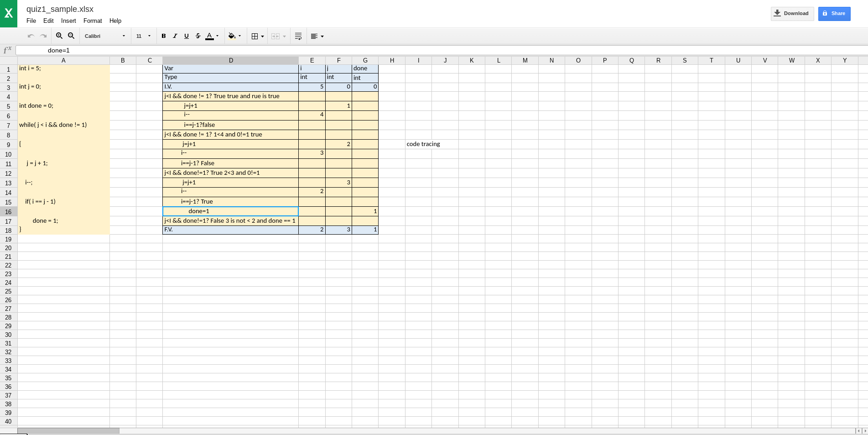Zoom out using the magnifier icon

pyautogui.click(x=71, y=36)
